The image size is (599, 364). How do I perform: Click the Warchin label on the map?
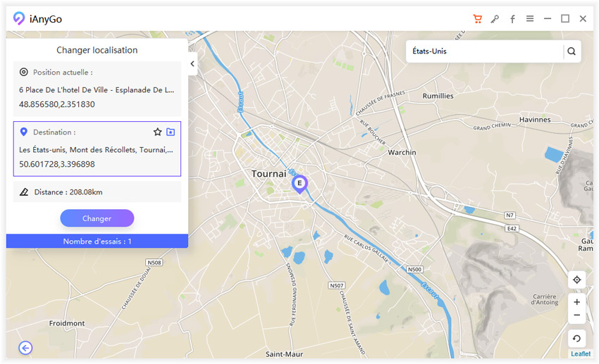click(402, 152)
